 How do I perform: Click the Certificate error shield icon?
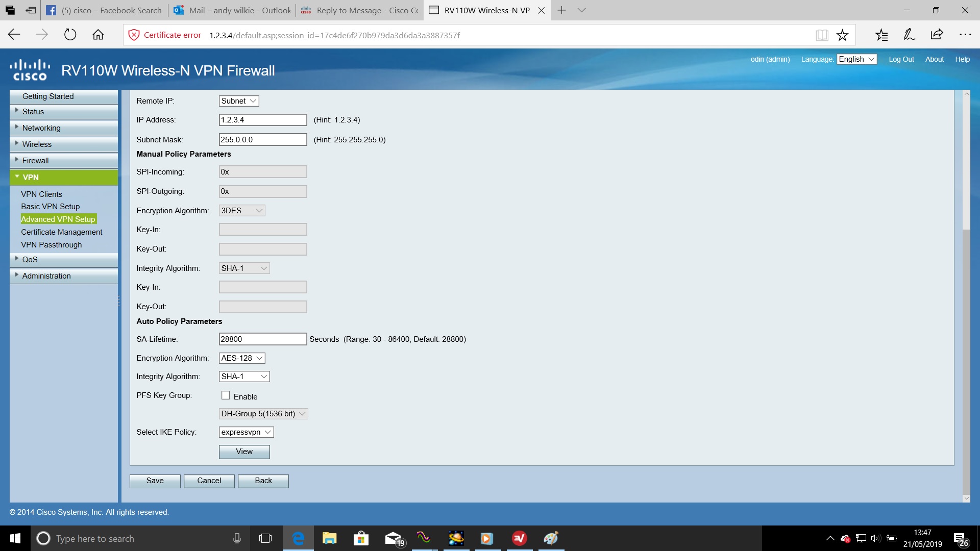[x=134, y=35]
